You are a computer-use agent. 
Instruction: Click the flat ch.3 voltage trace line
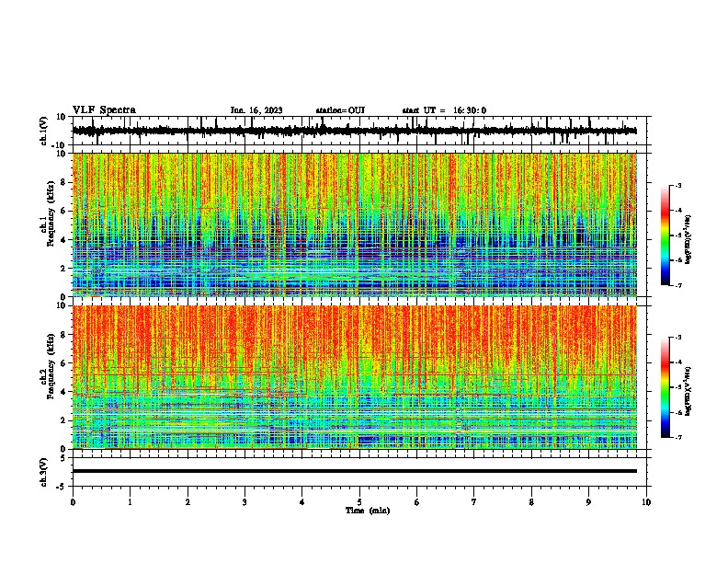pos(354,471)
